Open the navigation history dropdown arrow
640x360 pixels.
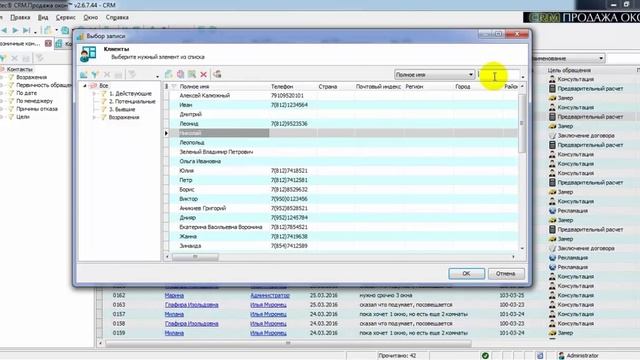pos(36,32)
